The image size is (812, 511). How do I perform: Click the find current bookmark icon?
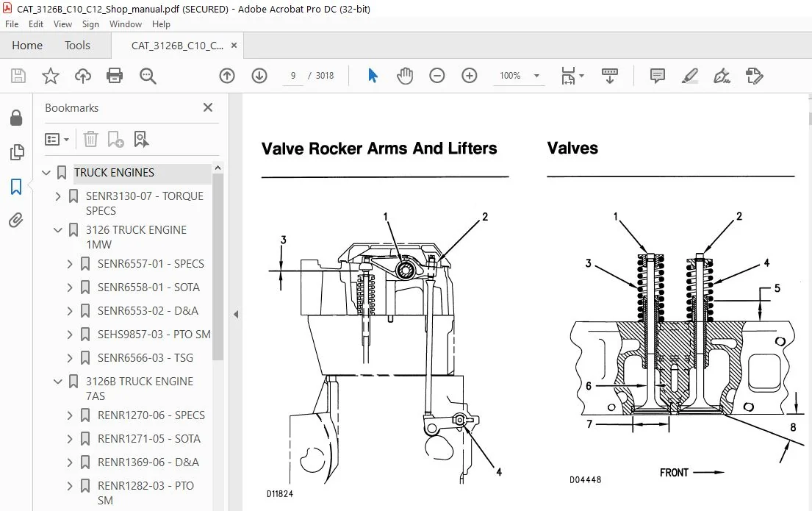pos(141,140)
